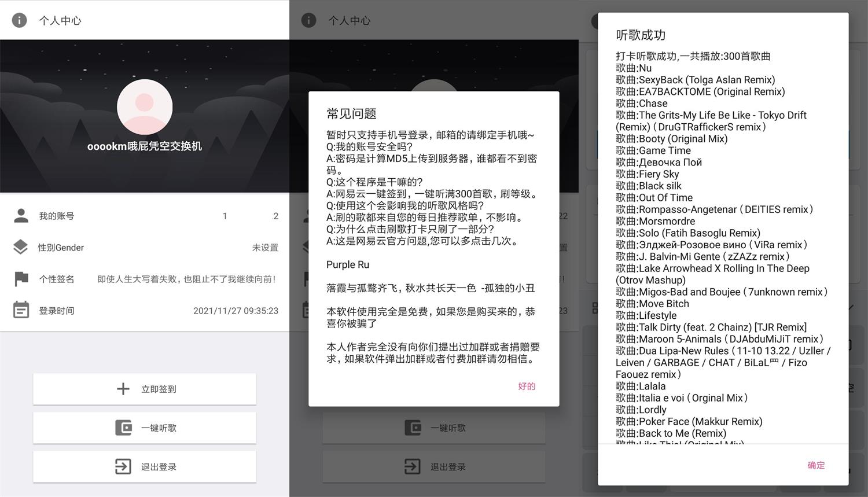Click the plus icon on 立即签到 button
The width and height of the screenshot is (868, 497).
123,389
